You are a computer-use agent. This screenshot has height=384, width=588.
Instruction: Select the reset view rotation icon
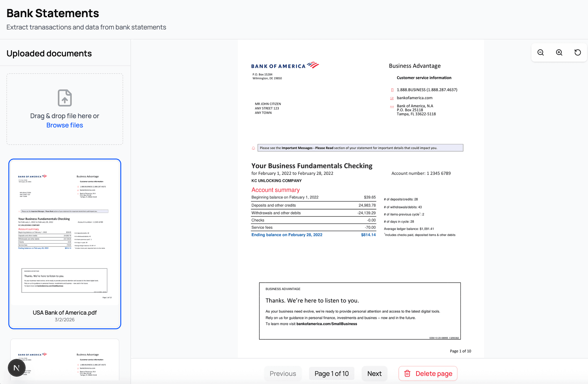(578, 52)
